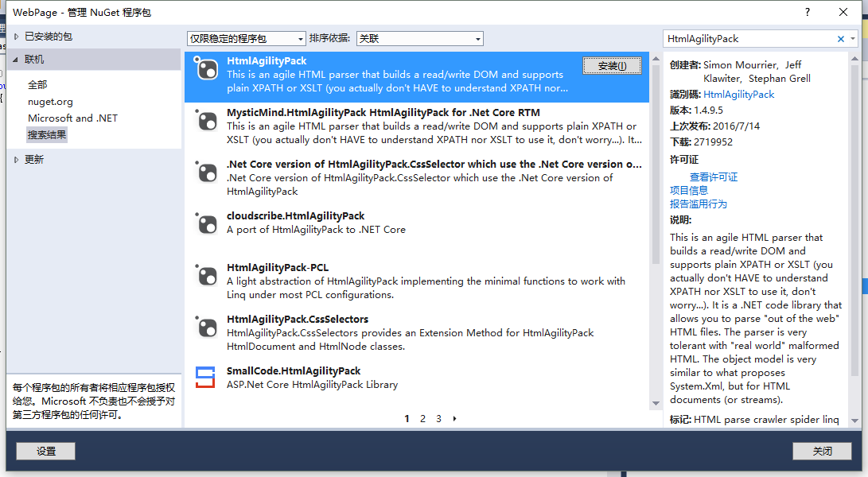Open the stable-only packages filter dropdown
This screenshot has height=477, width=868.
pos(247,38)
